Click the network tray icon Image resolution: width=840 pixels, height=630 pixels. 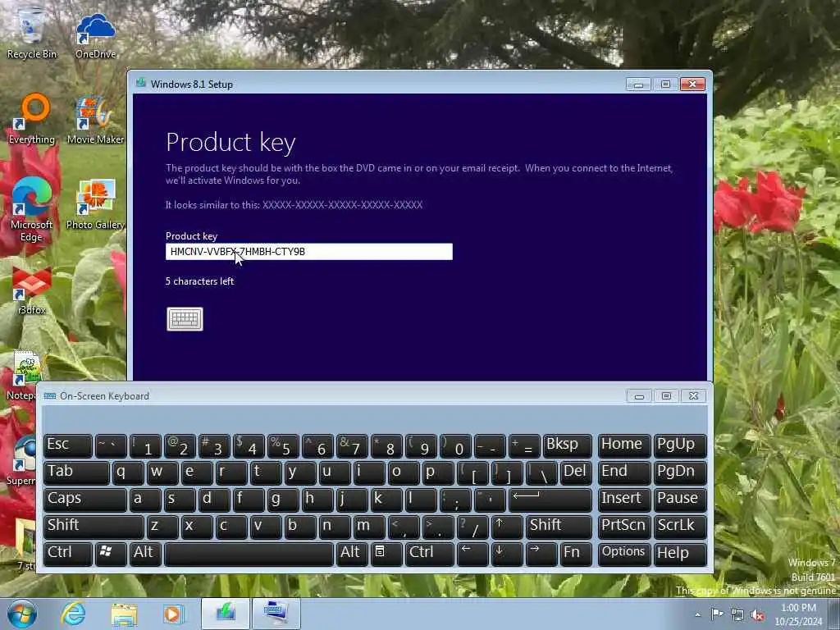point(737,615)
